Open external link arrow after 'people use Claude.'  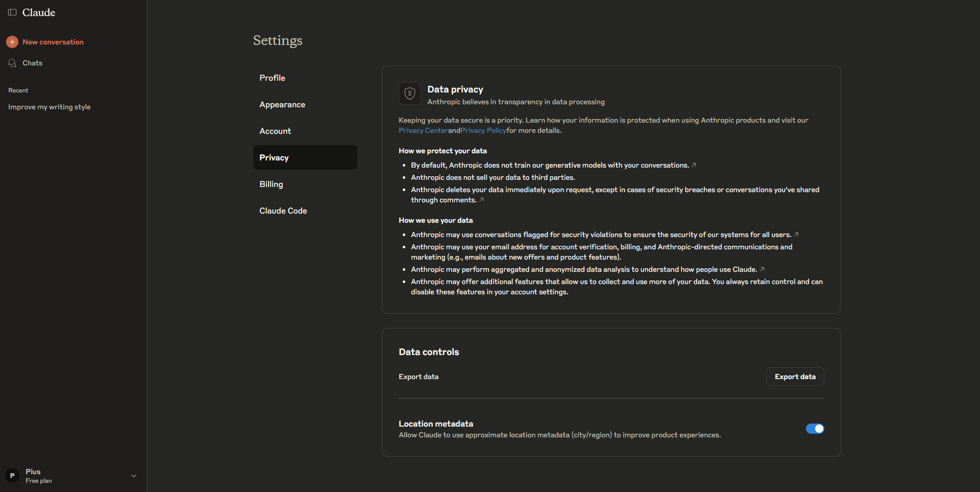click(762, 269)
